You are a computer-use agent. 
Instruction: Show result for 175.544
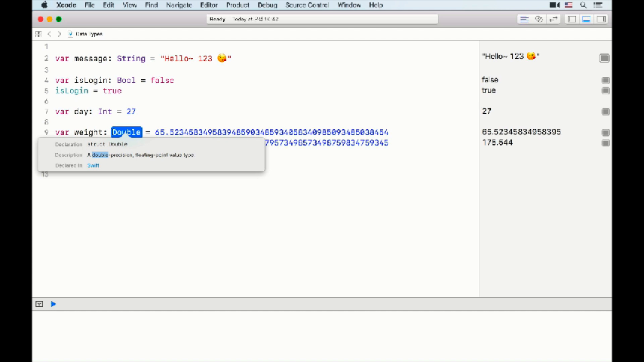click(x=606, y=143)
